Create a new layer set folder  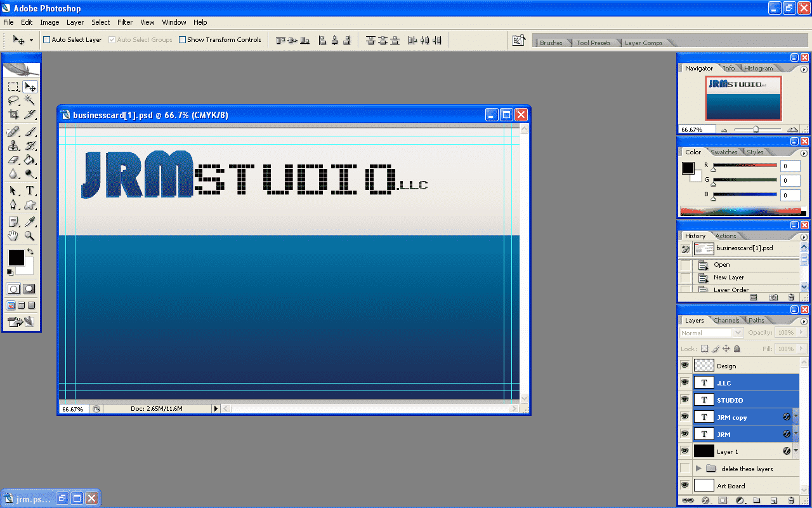coord(757,500)
